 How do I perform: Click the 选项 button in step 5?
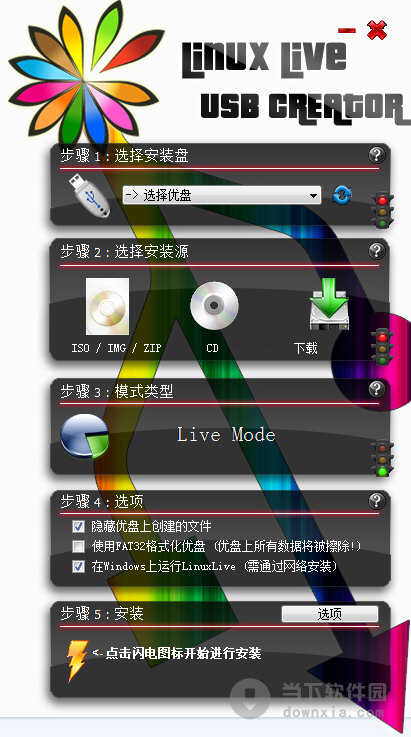330,614
